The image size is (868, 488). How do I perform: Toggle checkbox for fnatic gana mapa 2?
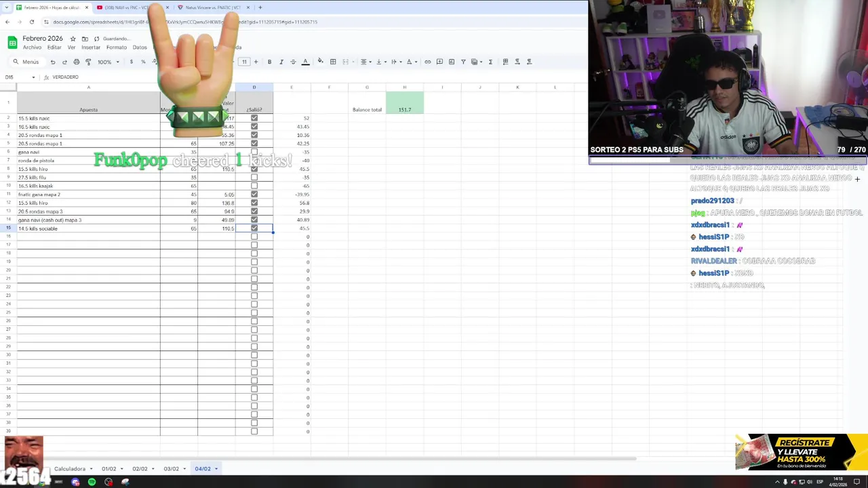tap(254, 195)
